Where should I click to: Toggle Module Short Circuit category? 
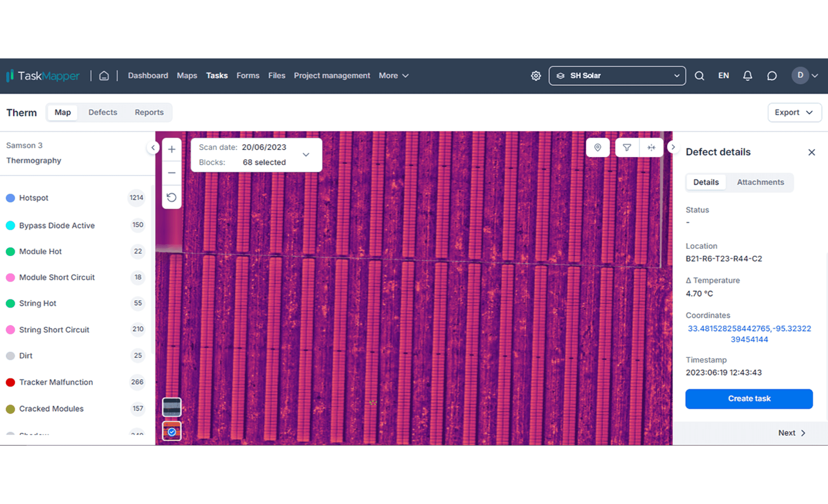76,277
